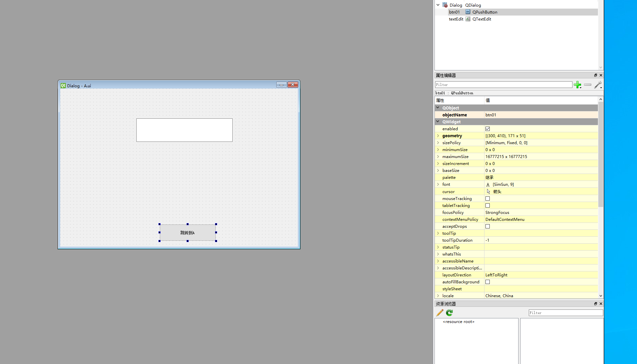Close the resource browser panel
This screenshot has height=364, width=637.
(601, 303)
